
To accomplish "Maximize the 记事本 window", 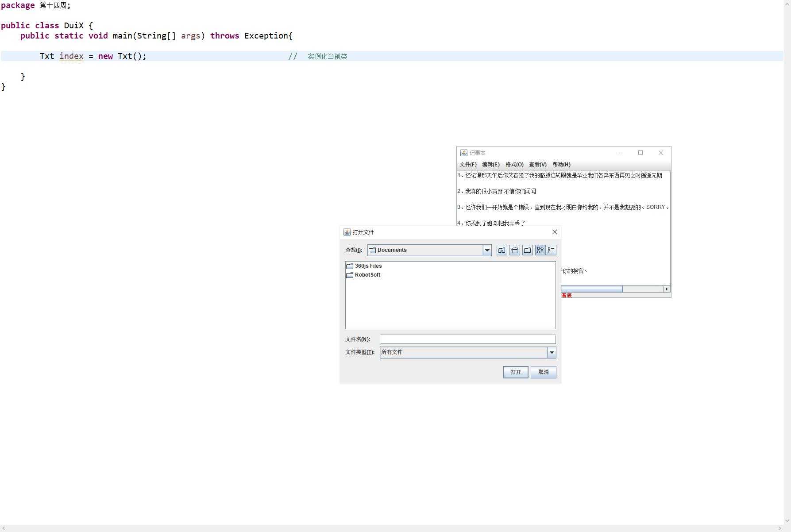I will [x=641, y=153].
